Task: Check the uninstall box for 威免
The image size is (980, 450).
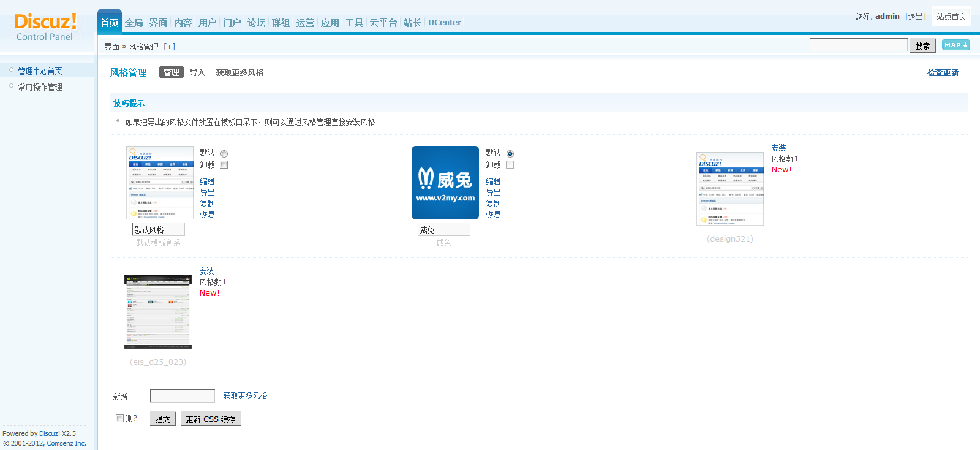Action: (x=510, y=165)
